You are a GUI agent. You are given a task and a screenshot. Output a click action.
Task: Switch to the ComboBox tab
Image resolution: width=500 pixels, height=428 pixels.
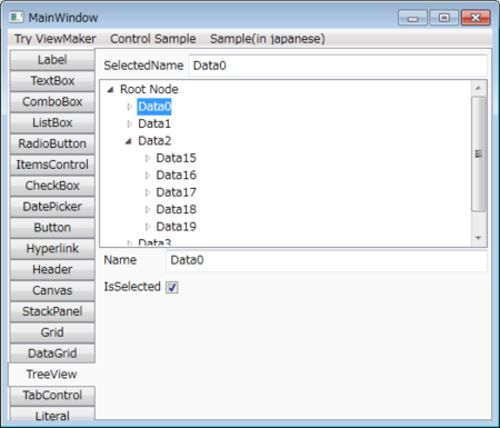52,102
